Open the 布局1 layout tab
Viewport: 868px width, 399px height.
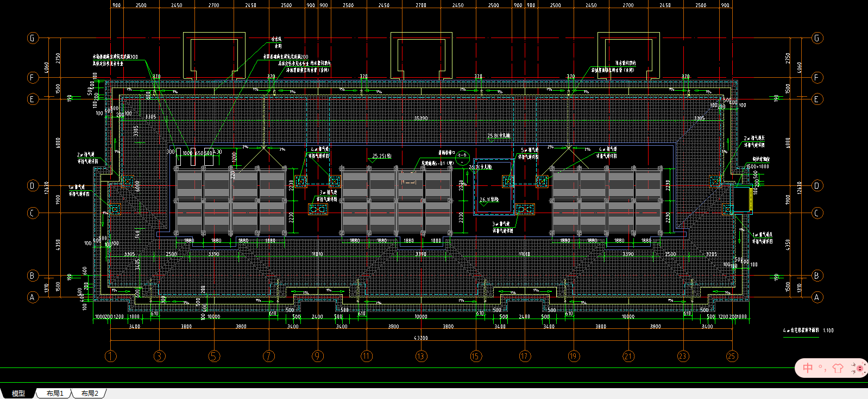[x=54, y=393]
